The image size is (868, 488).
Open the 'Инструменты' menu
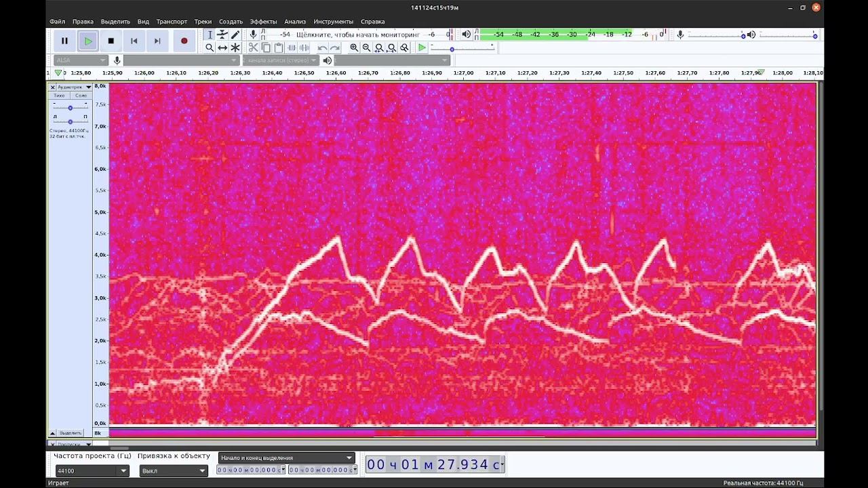click(333, 22)
